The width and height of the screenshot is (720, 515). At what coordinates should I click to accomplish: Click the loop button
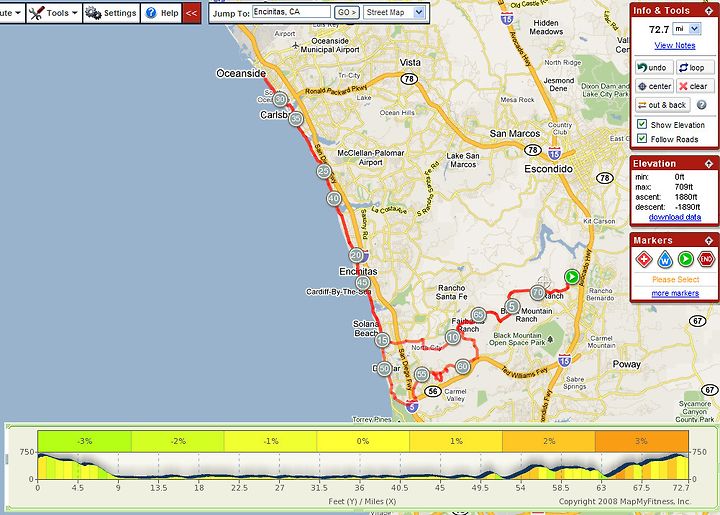click(694, 67)
